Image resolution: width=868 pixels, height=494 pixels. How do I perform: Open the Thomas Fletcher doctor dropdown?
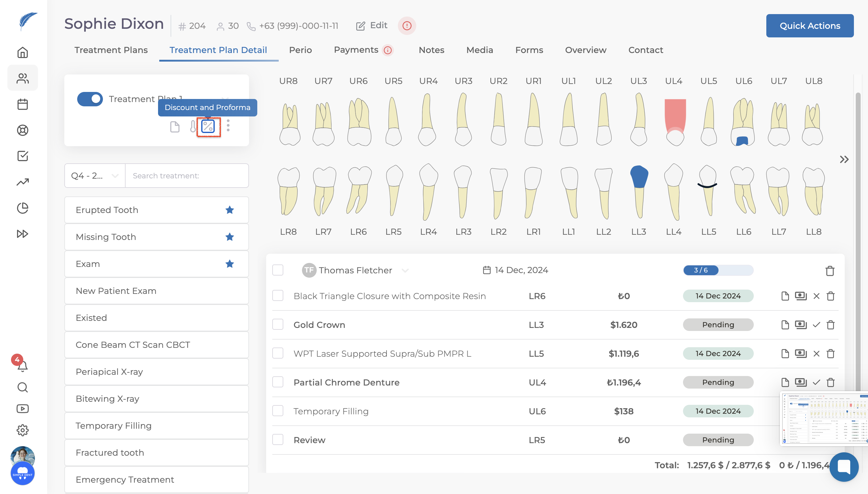point(405,270)
